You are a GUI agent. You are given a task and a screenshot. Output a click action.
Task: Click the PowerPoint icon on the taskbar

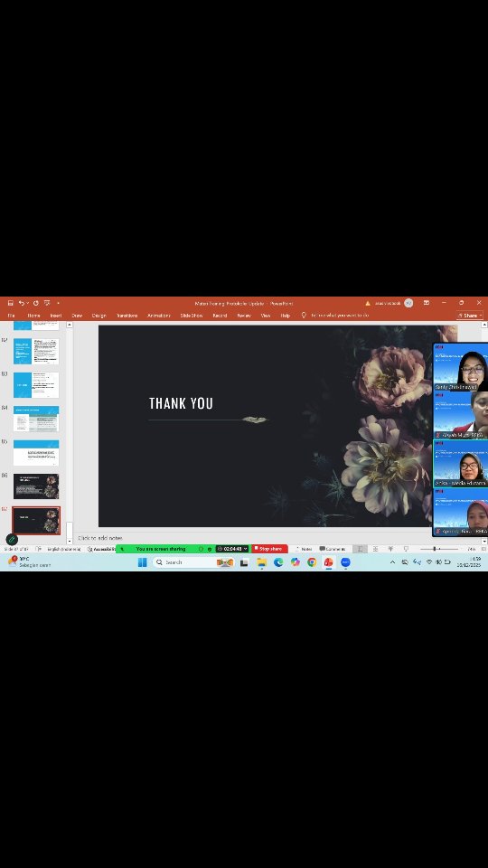pos(329,562)
